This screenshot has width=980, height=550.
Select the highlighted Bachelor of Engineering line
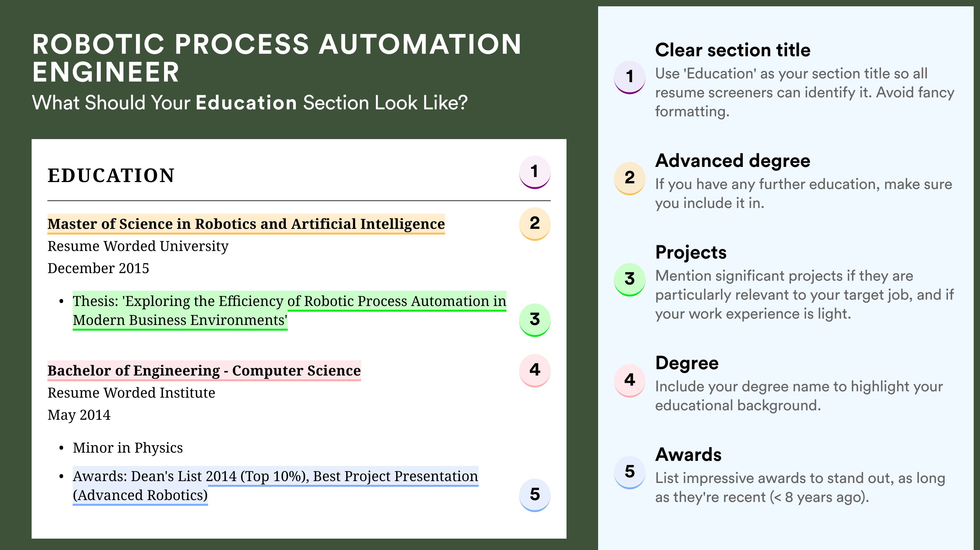coord(204,371)
